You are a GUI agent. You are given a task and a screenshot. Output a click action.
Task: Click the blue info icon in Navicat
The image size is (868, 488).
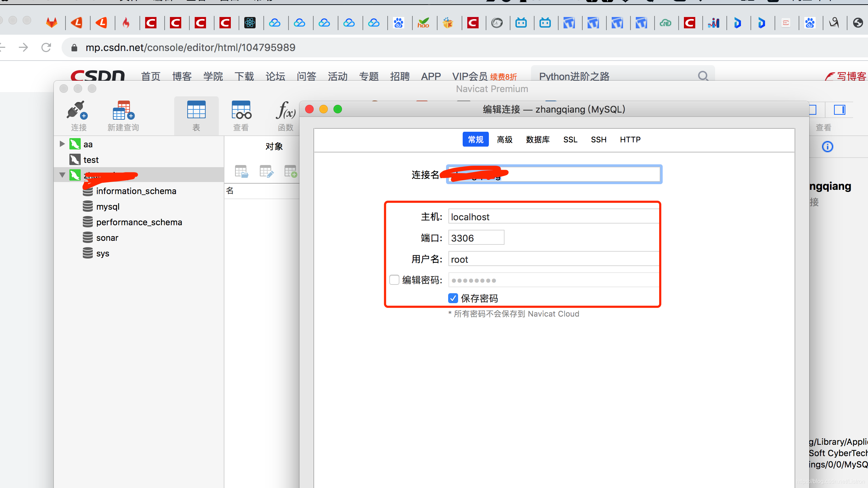(x=827, y=147)
